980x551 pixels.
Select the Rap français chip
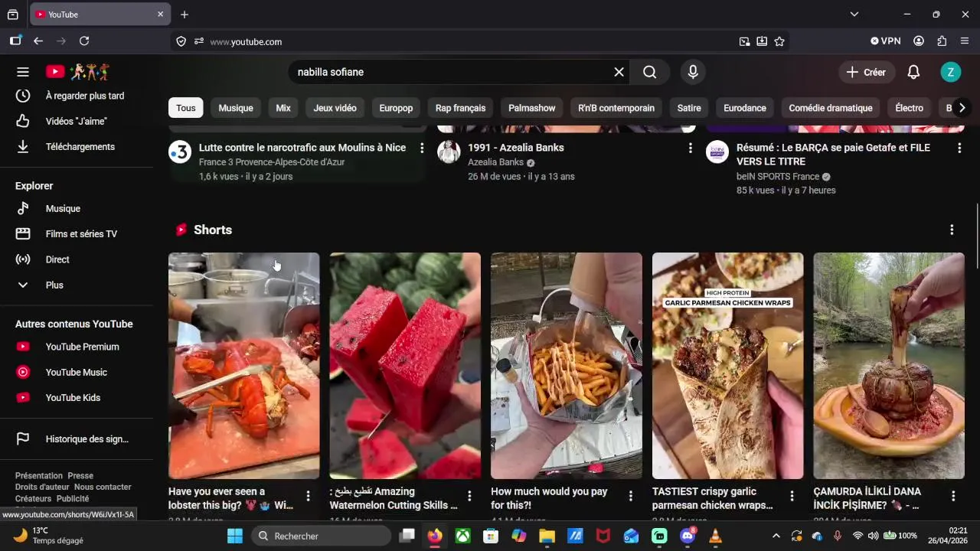click(x=460, y=108)
